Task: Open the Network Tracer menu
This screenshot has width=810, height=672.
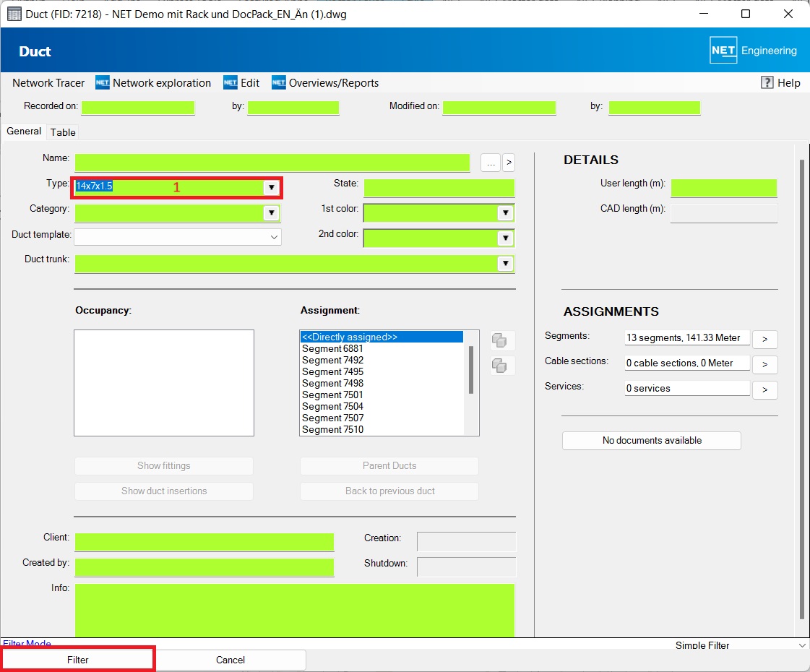Action: [x=48, y=83]
